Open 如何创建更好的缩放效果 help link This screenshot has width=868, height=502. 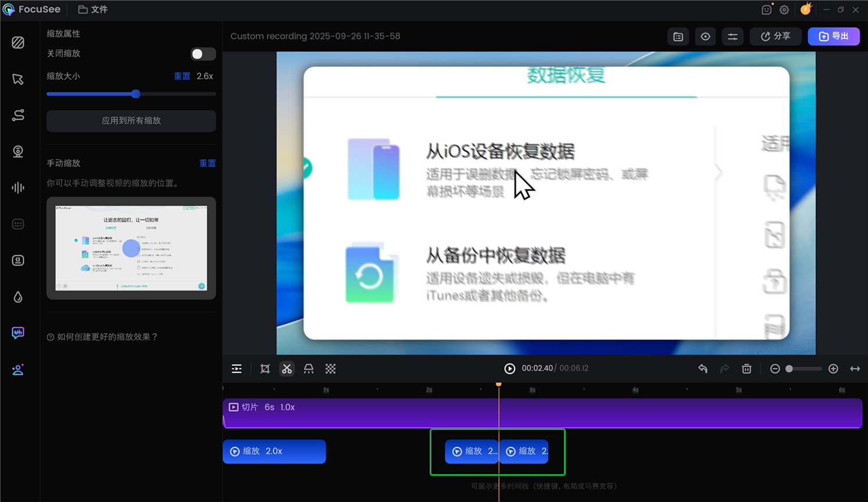tap(102, 337)
